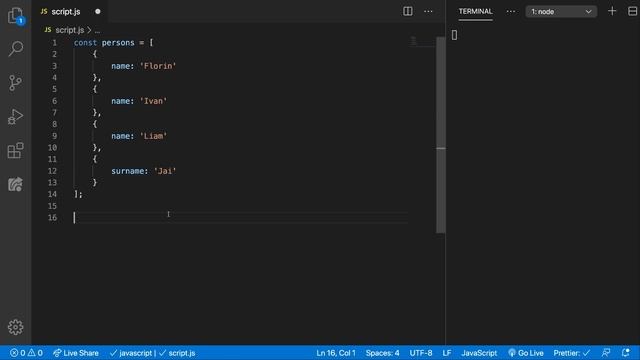The image size is (640, 360).
Task: Click the 'Liam' string value
Action: 153,136
